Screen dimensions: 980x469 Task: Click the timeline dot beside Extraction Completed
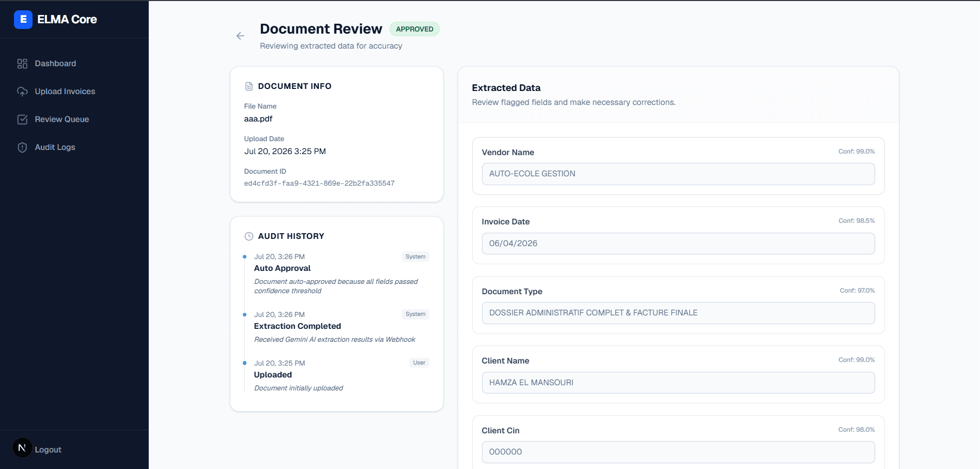[x=244, y=314]
